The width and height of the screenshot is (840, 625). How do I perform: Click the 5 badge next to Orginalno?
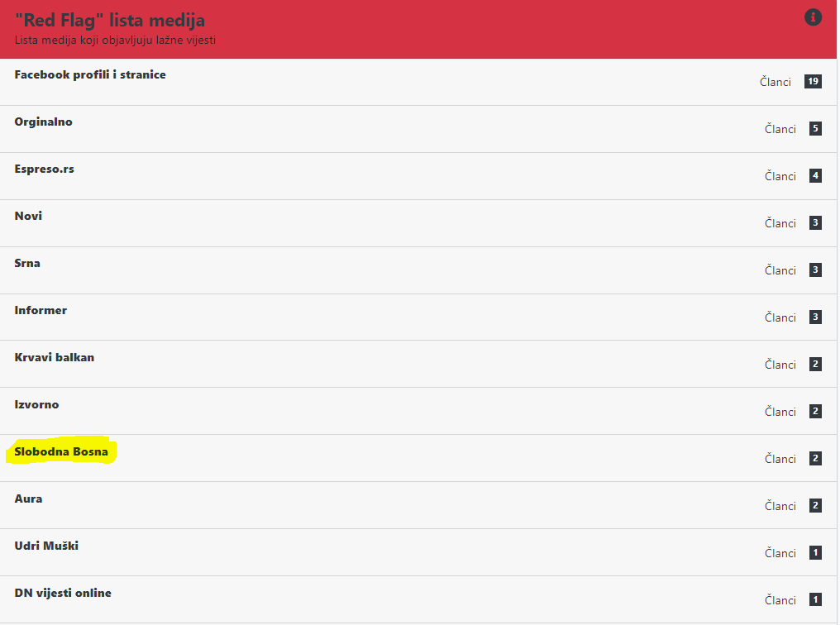point(815,128)
